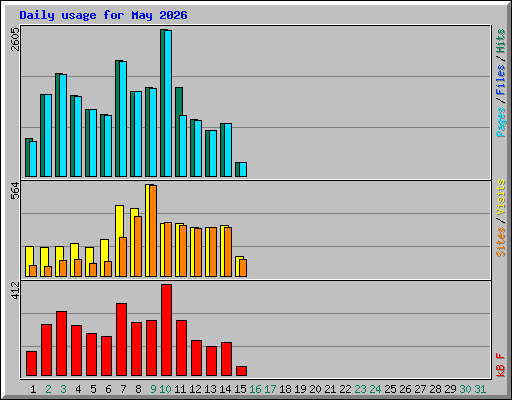Click day label 17 on the x-axis
Viewport: 512px width, 400px height.
pyautogui.click(x=270, y=389)
